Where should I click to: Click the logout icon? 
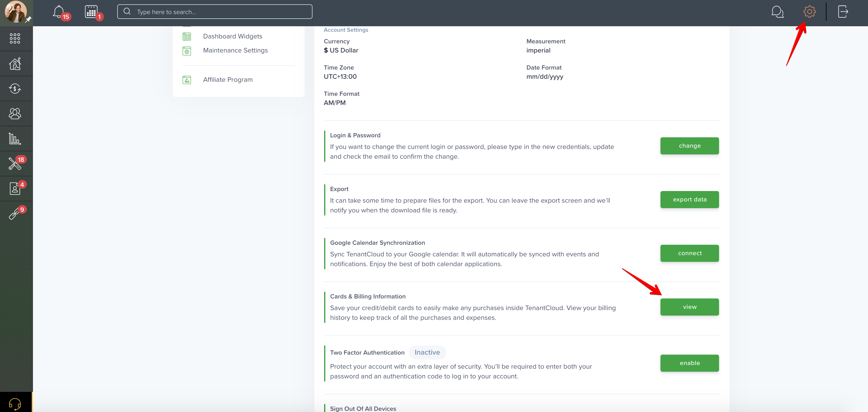click(x=843, y=12)
